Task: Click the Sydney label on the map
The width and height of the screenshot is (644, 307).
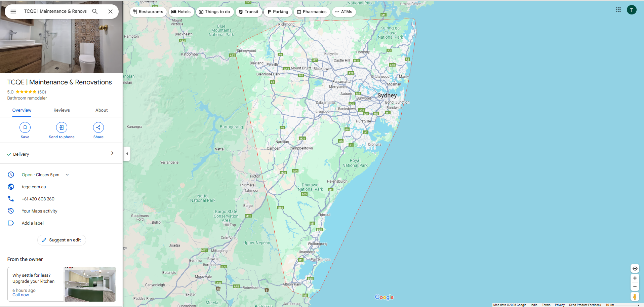Action: pos(387,95)
